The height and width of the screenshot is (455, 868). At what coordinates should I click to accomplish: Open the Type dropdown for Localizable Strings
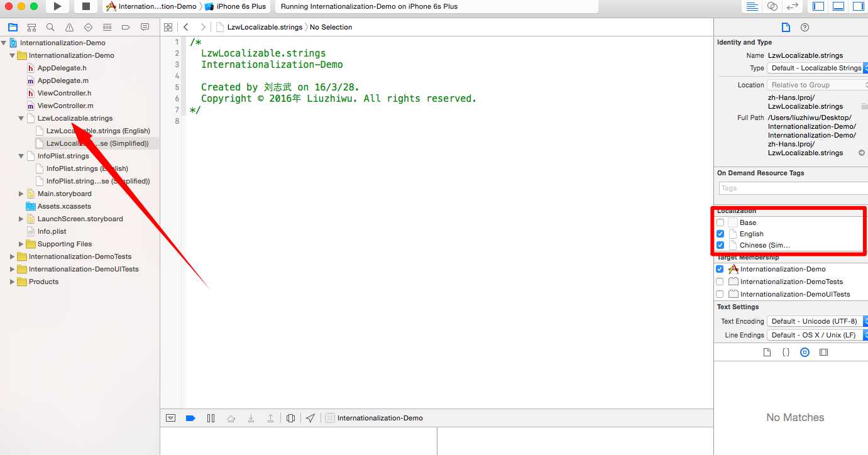(x=817, y=68)
